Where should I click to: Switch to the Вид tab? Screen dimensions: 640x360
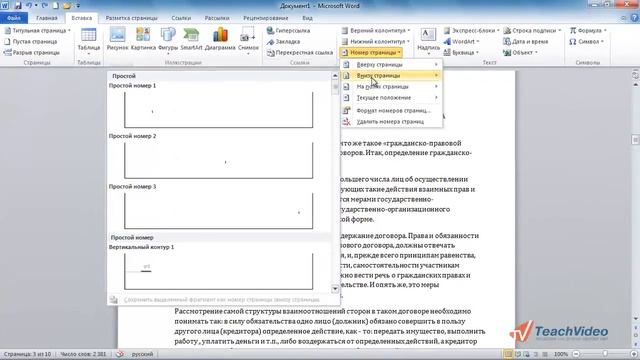coord(307,18)
